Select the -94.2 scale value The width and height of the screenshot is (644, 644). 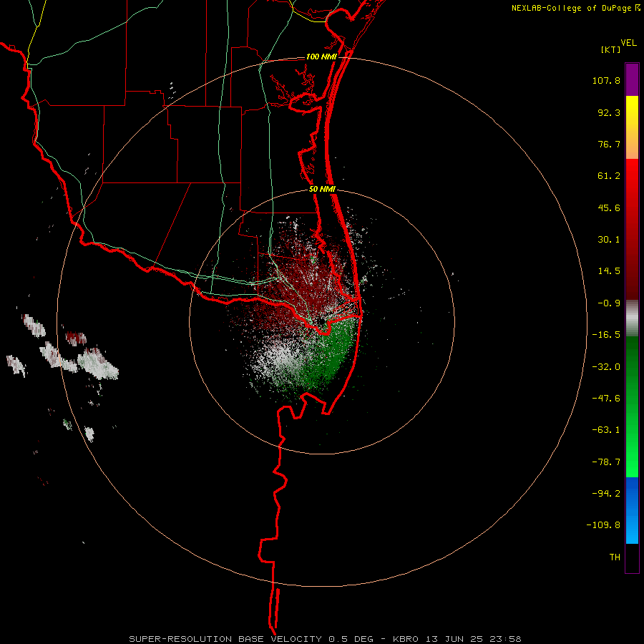606,493
